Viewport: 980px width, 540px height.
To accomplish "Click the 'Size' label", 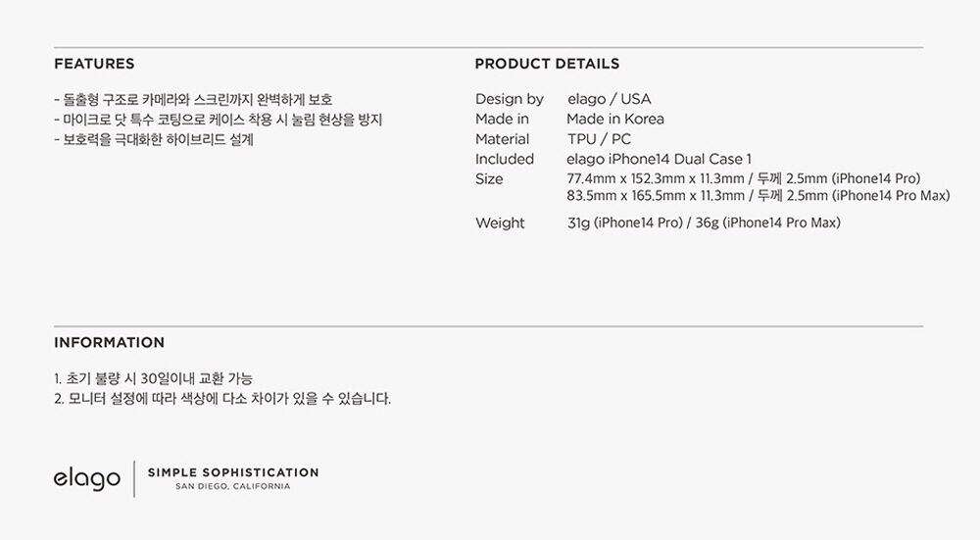I will [489, 178].
